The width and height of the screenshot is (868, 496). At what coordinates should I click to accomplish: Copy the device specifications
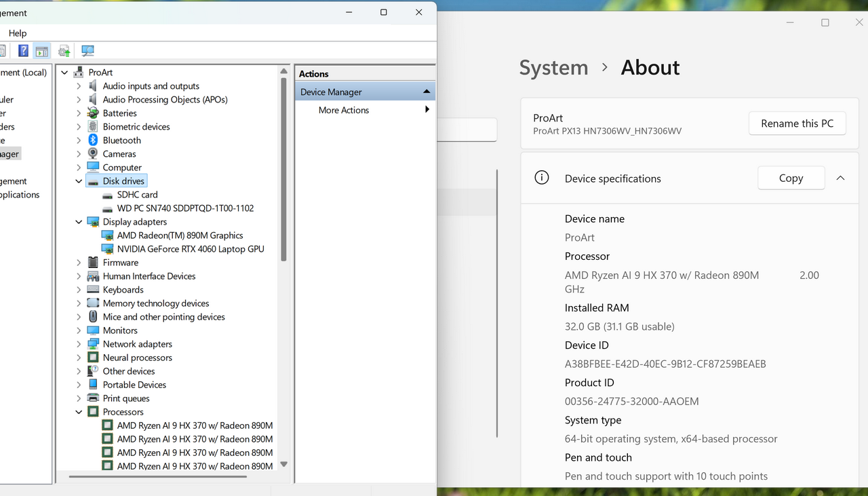pyautogui.click(x=791, y=178)
